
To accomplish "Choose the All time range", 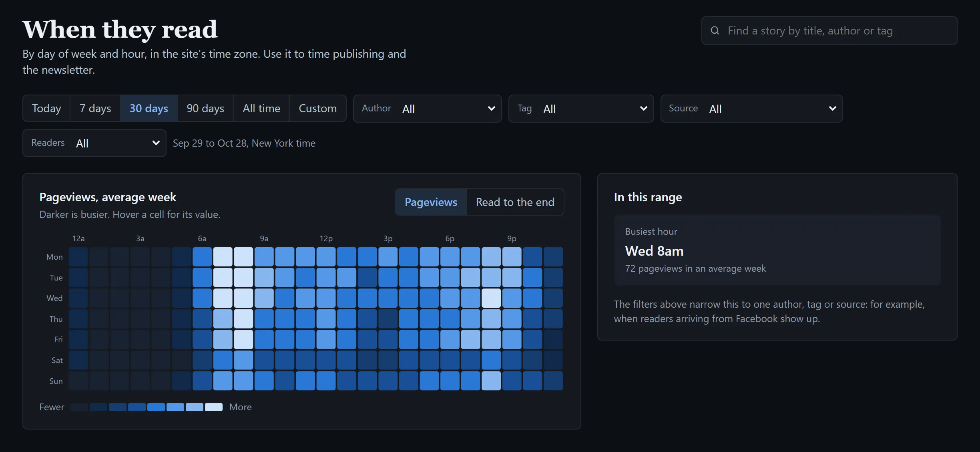I will pos(261,108).
